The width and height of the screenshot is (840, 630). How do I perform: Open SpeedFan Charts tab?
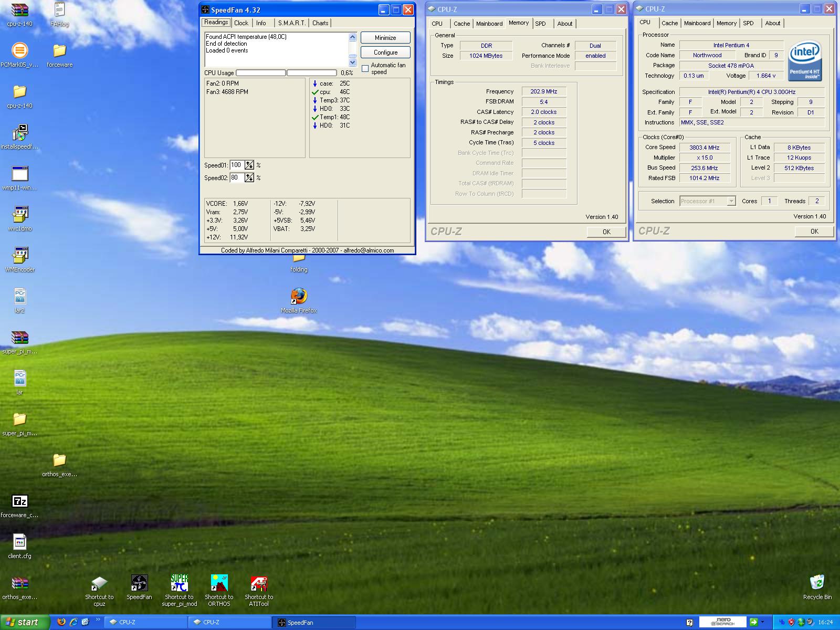click(320, 23)
